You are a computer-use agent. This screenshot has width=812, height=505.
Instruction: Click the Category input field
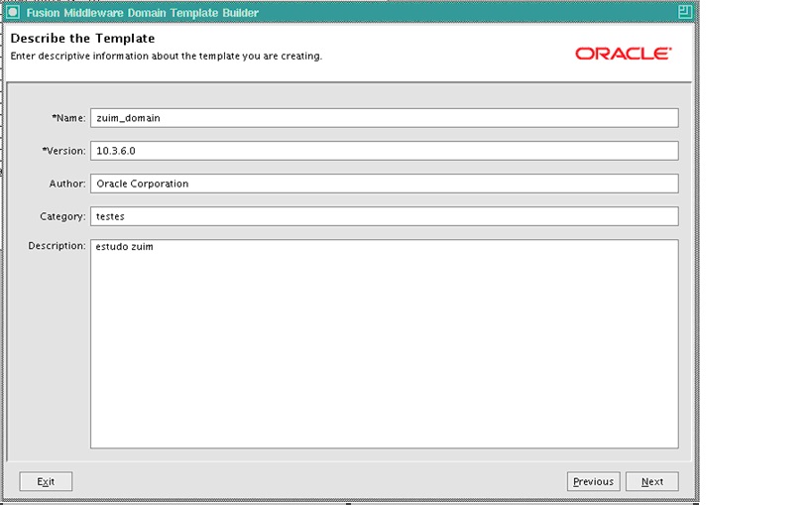385,216
